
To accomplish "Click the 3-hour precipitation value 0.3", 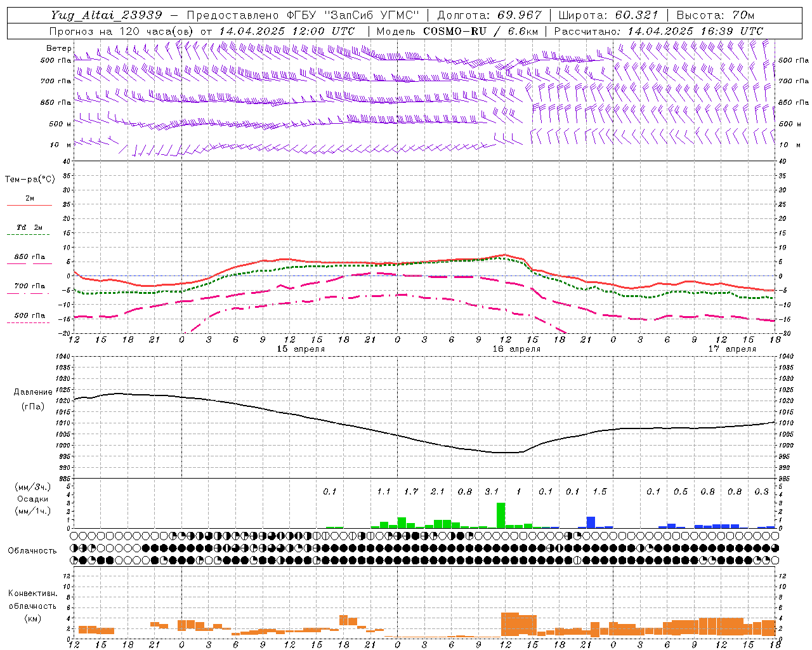I will [x=762, y=492].
